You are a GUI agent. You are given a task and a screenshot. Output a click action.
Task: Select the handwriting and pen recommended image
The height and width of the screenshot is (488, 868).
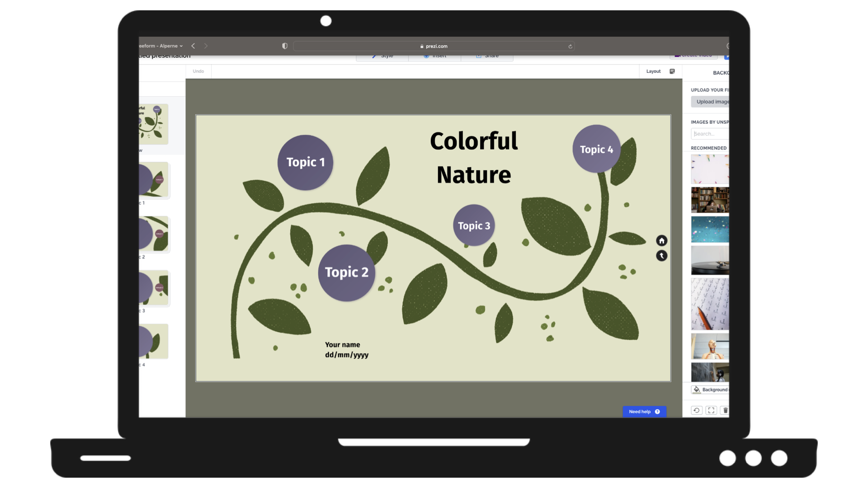pyautogui.click(x=710, y=304)
